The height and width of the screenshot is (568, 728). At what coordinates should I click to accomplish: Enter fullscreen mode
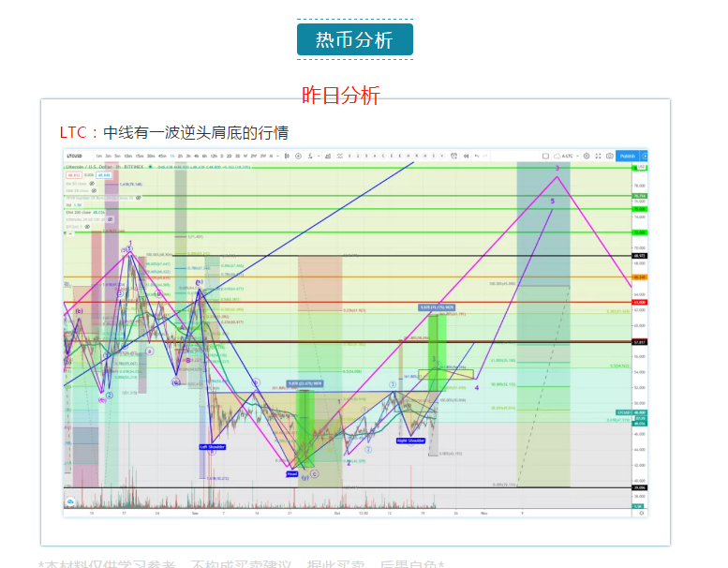[598, 156]
